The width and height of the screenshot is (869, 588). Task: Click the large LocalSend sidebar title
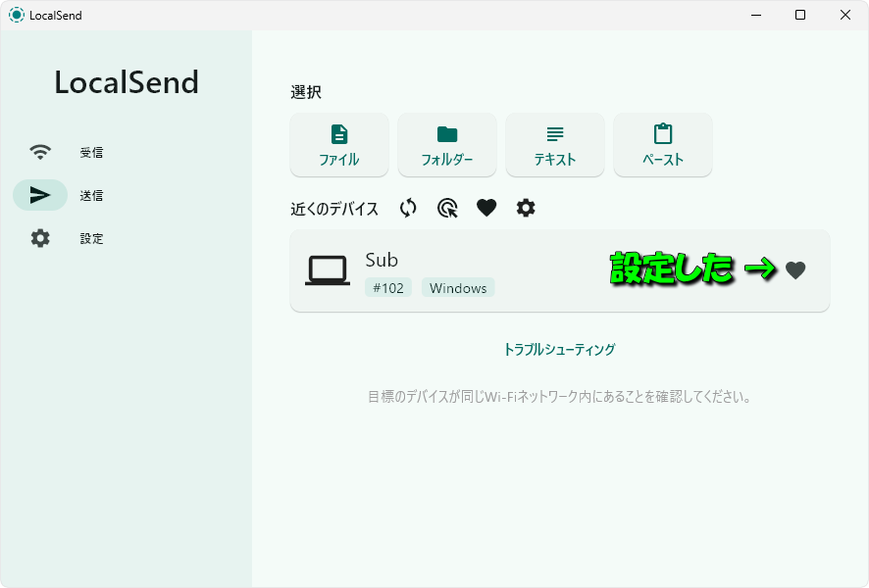[x=127, y=82]
